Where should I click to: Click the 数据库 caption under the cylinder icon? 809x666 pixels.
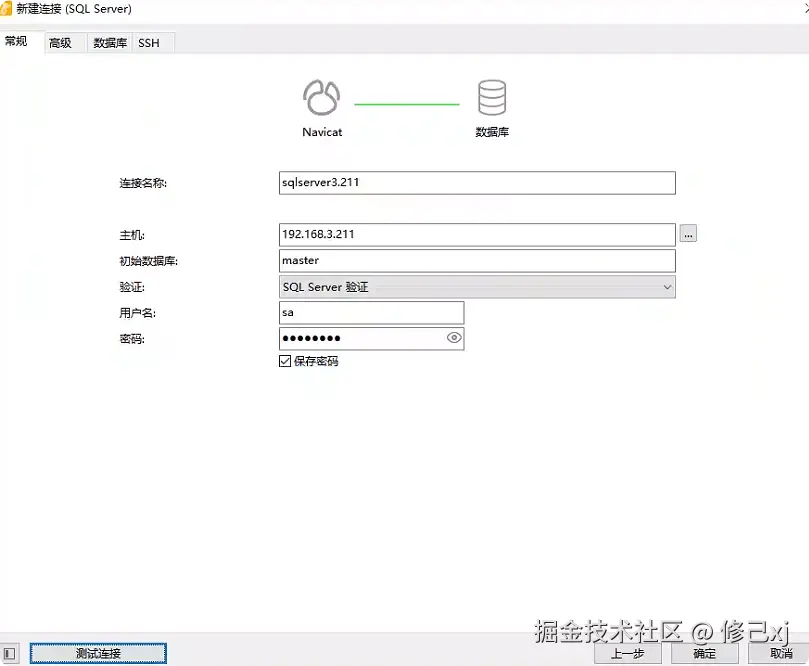pos(492,132)
